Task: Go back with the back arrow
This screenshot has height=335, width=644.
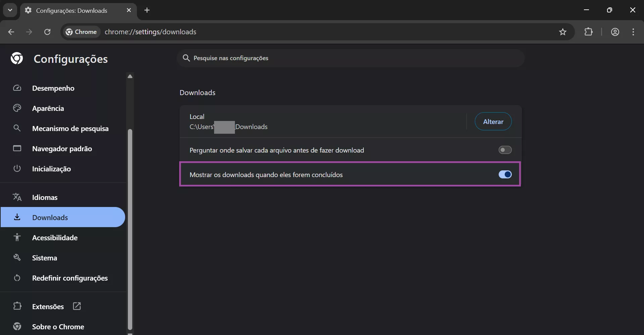Action: pyautogui.click(x=11, y=32)
